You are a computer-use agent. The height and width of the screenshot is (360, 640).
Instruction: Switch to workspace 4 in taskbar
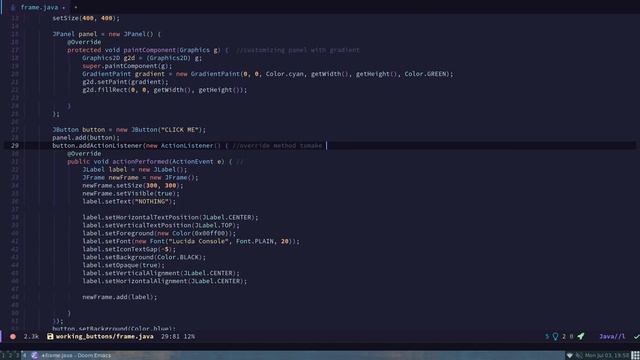[24, 356]
